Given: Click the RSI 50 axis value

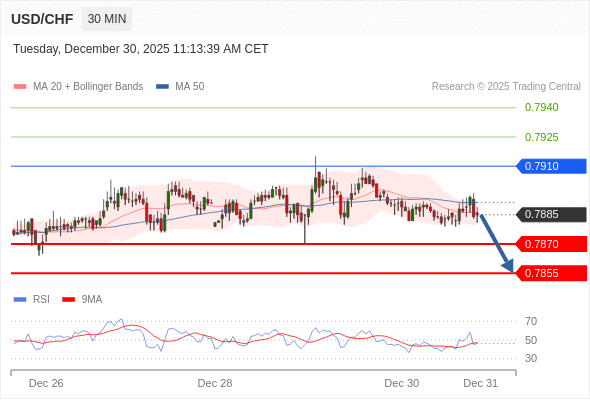Looking at the screenshot, I should (531, 340).
